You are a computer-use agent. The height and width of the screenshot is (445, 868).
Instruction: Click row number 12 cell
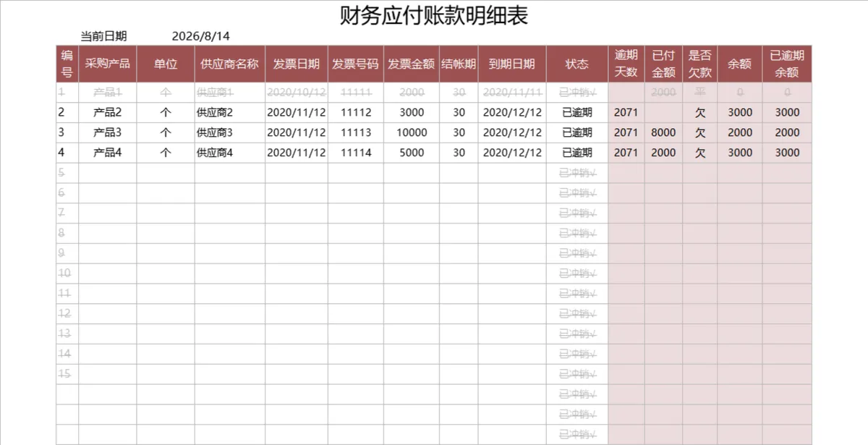(x=67, y=313)
